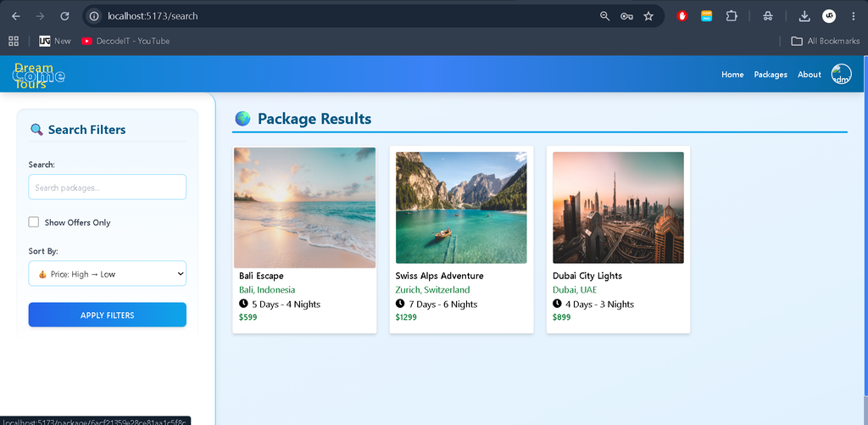Open the Dubai City Lights skyline thumbnail

618,208
